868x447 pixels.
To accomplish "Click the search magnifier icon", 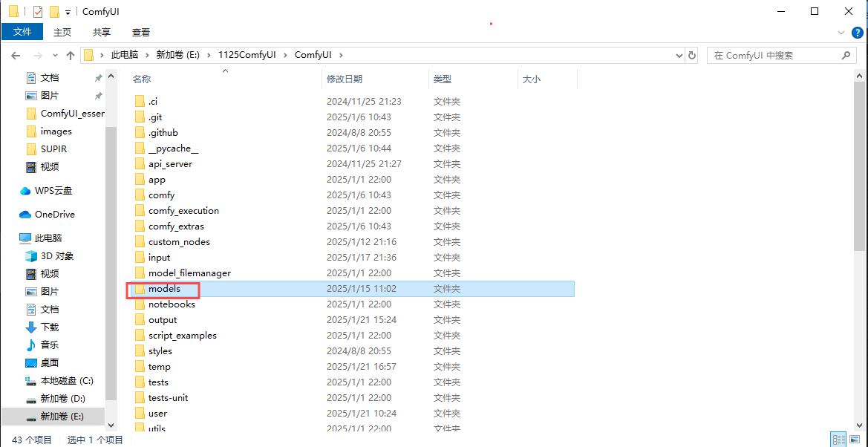I will [x=846, y=56].
